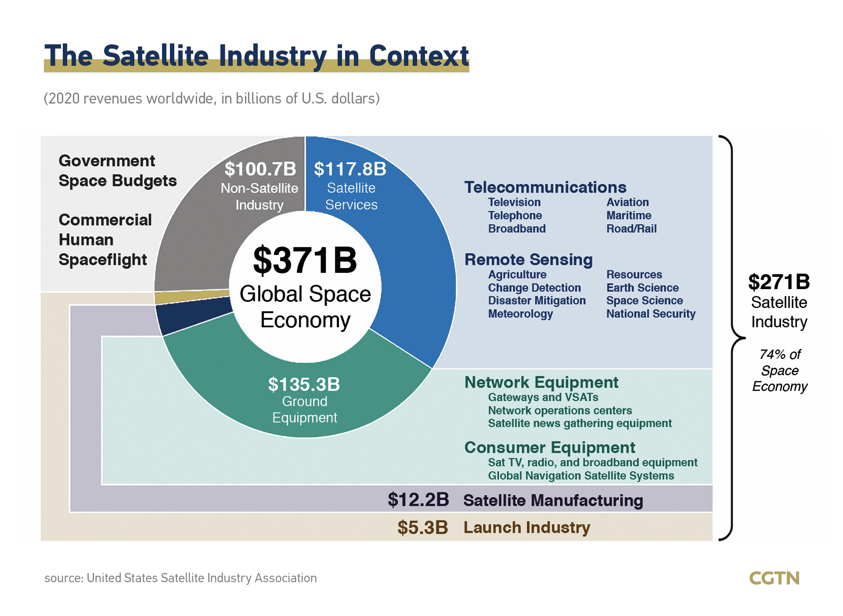The height and width of the screenshot is (616, 843).
Task: Click 'Government Space Budgets' label
Action: click(x=118, y=171)
